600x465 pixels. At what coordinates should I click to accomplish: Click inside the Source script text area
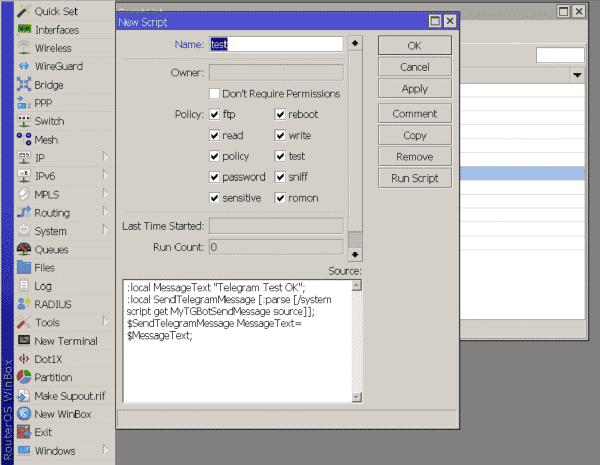tap(237, 341)
